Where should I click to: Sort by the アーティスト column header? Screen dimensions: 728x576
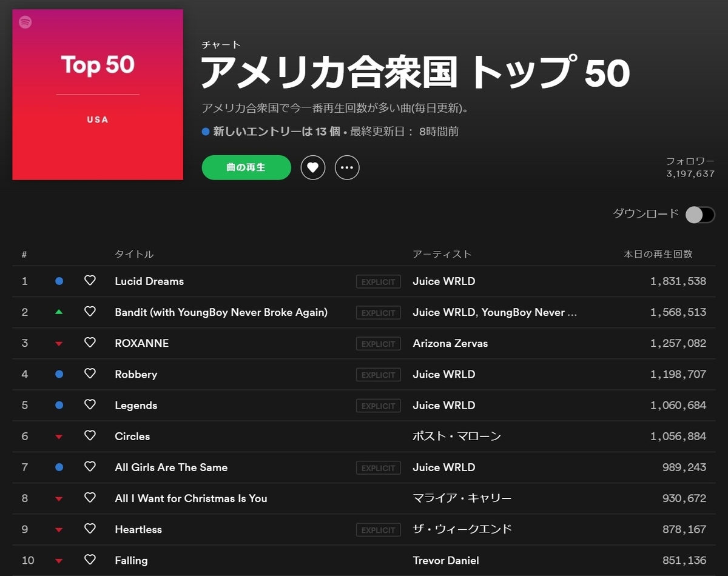pyautogui.click(x=442, y=254)
